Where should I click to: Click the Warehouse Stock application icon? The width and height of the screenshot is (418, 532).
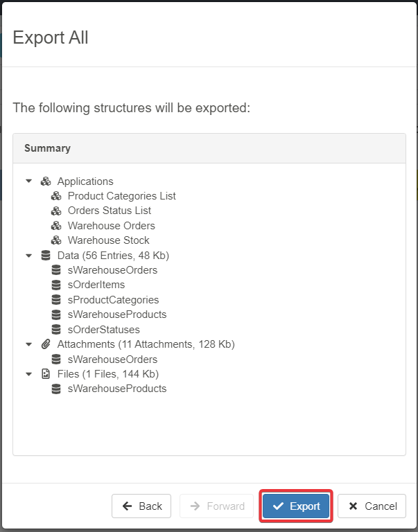pos(56,240)
